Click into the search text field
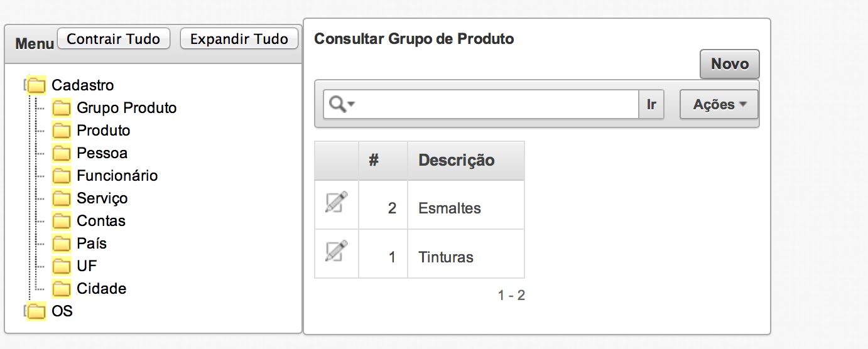868x349 pixels. click(497, 104)
